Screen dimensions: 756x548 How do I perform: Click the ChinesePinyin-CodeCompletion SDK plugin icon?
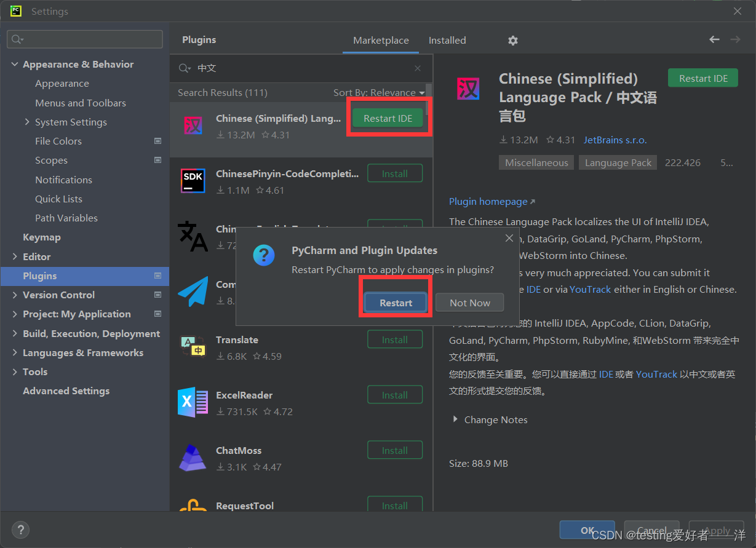[x=193, y=180]
